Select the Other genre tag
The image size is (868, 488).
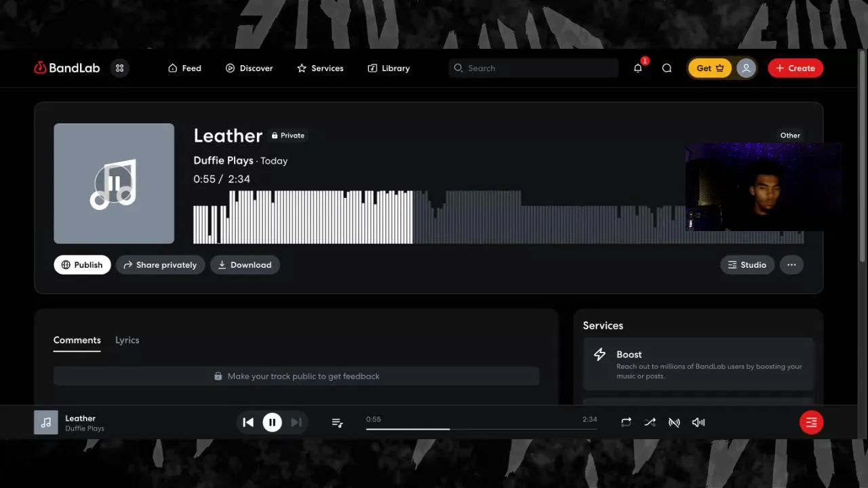(x=790, y=135)
